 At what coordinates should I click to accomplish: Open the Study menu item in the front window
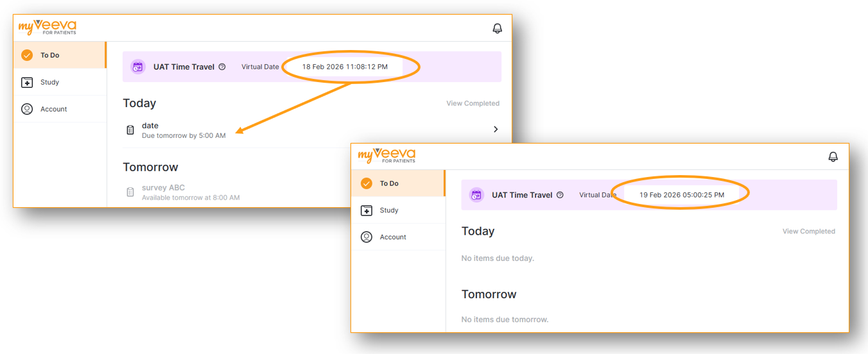pos(389,210)
